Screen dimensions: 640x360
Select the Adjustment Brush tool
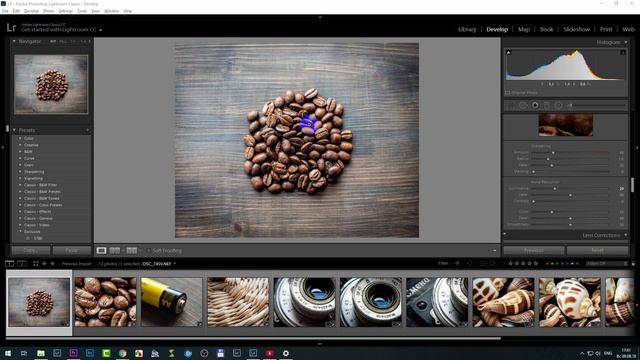point(597,105)
